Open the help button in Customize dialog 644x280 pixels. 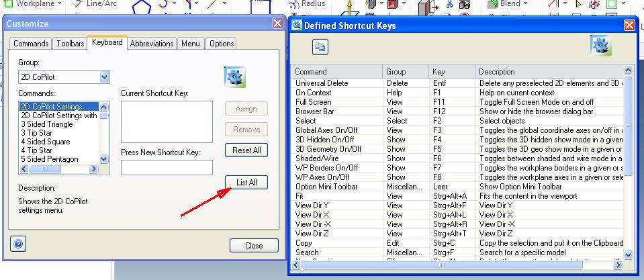[x=17, y=244]
